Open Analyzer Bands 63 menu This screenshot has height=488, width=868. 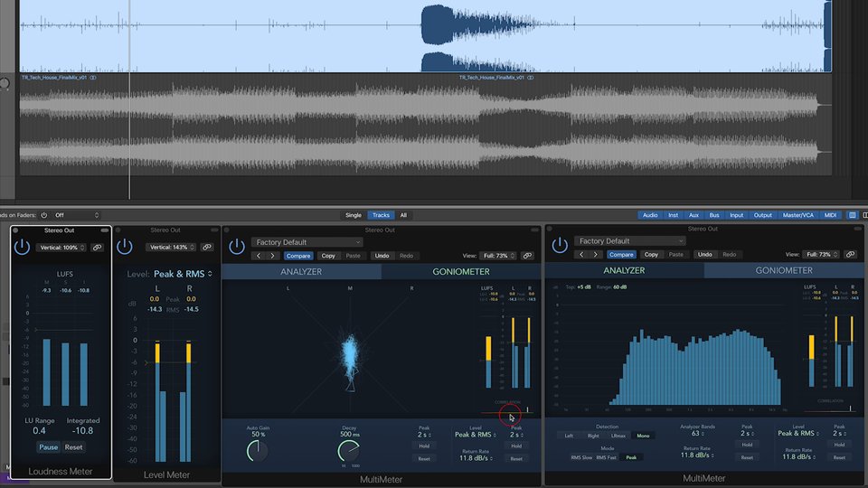click(x=697, y=433)
